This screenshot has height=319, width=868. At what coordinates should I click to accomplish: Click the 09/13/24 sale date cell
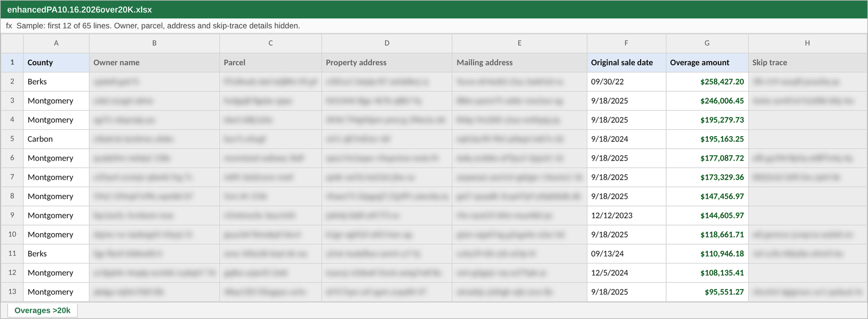point(626,253)
